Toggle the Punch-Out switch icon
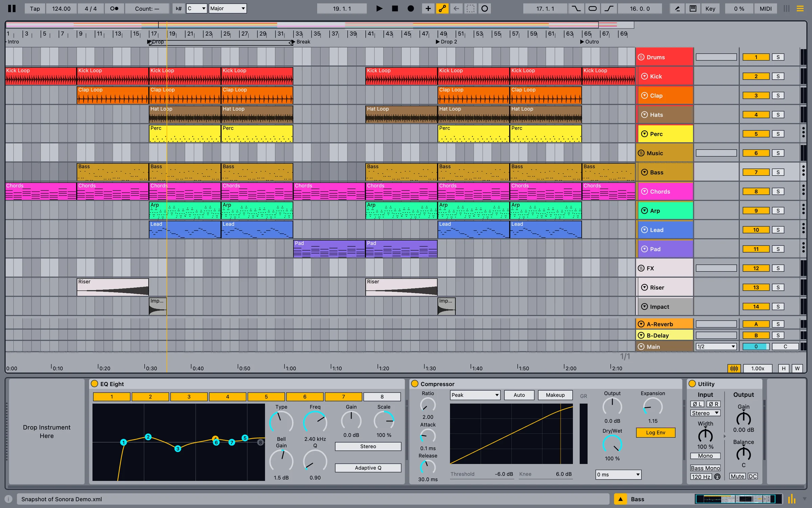Screen dimensions: 812x508 609,8
